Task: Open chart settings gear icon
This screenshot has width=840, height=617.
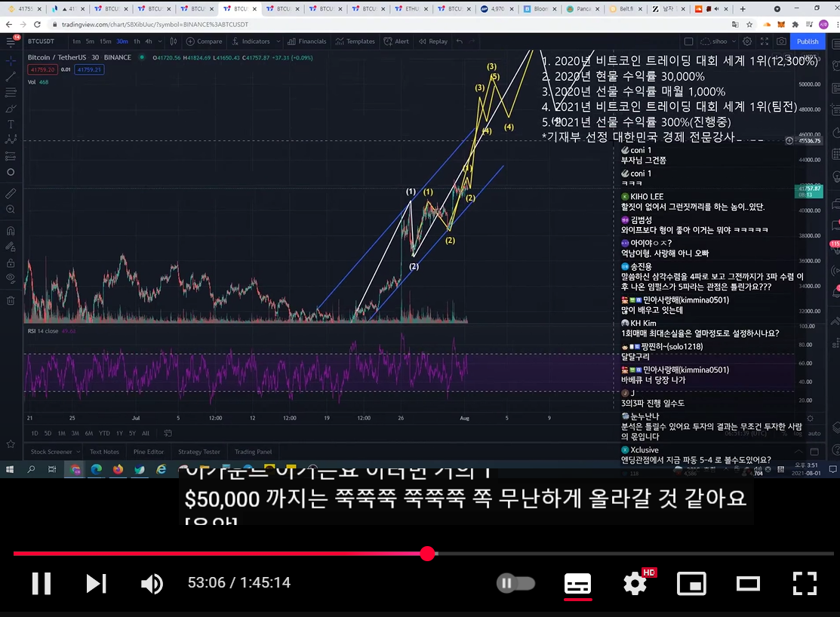Action: pyautogui.click(x=746, y=41)
